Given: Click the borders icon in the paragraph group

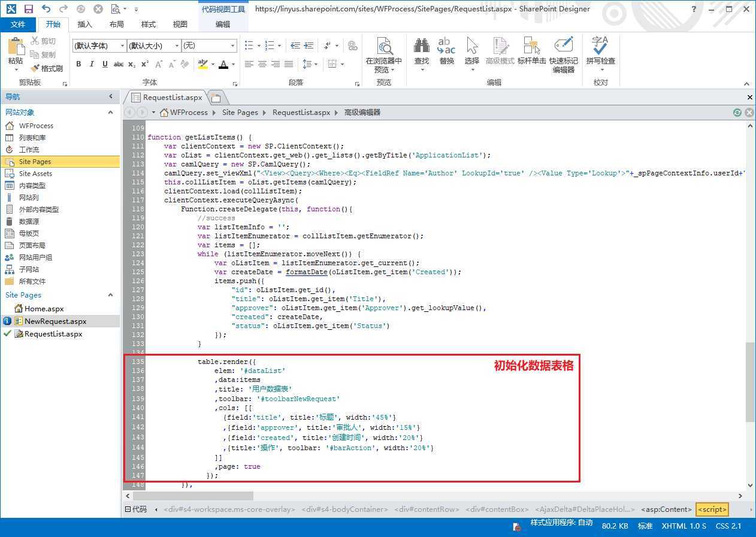Looking at the screenshot, I should (x=331, y=64).
